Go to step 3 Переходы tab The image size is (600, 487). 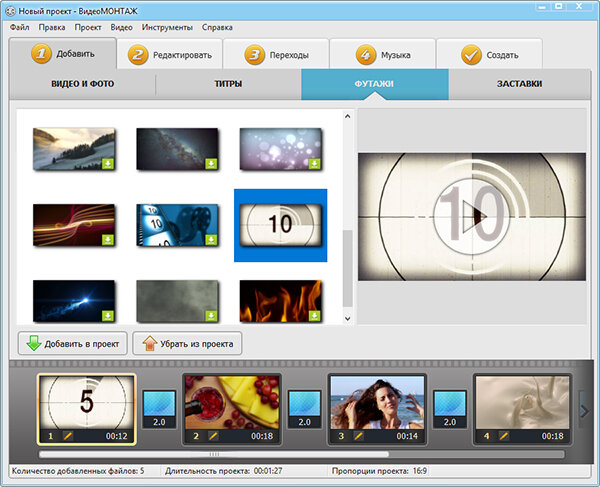[276, 55]
